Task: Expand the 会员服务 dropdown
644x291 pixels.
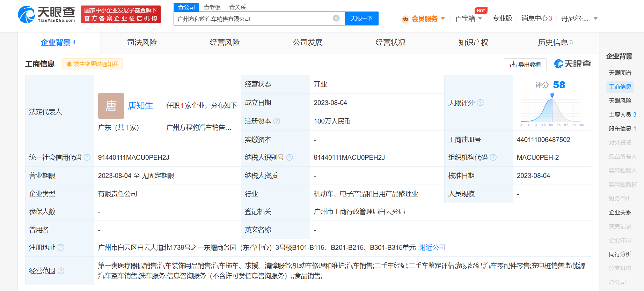Action: (443, 18)
